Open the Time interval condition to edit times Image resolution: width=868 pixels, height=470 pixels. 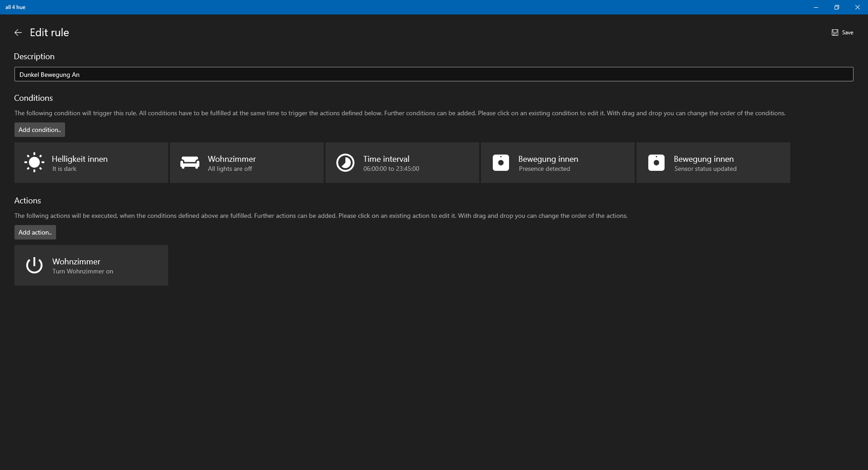click(401, 163)
